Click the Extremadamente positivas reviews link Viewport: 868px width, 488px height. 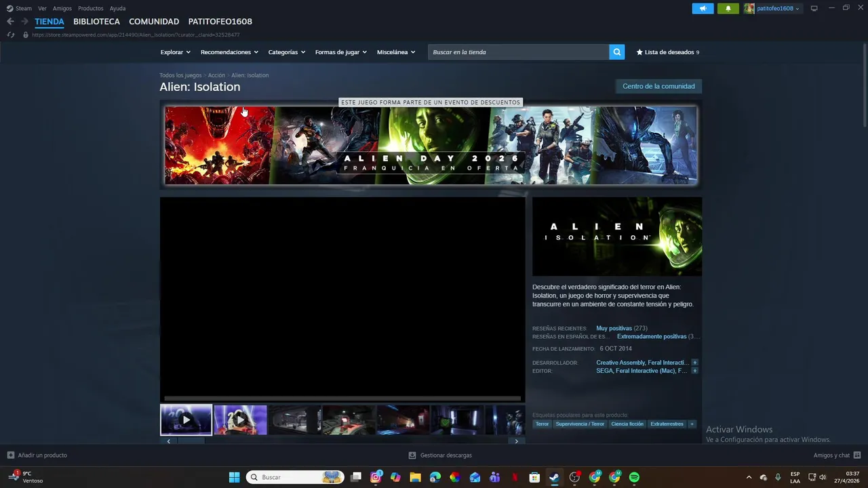652,336
